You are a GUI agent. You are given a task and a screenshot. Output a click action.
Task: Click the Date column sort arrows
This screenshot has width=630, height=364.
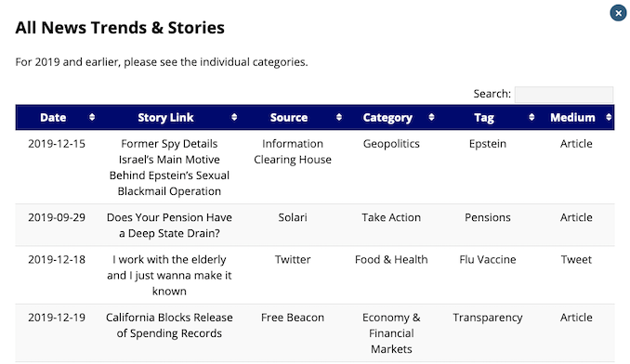click(x=92, y=117)
